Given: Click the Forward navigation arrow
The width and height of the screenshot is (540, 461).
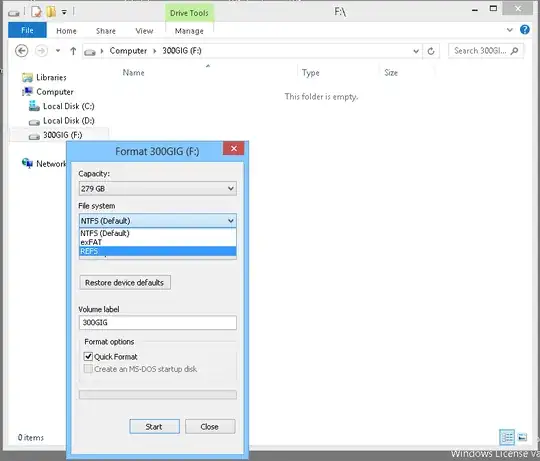Looking at the screenshot, I should (x=41, y=51).
